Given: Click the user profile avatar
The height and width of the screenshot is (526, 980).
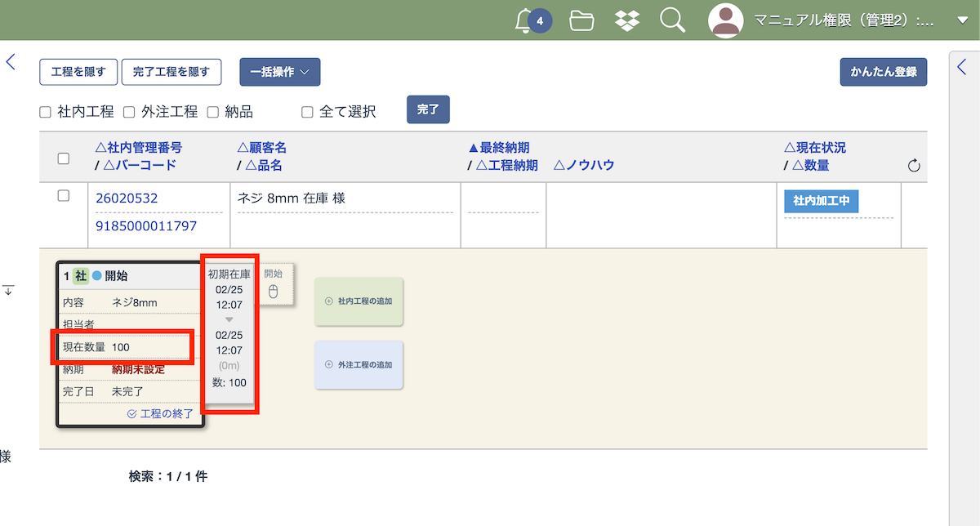Looking at the screenshot, I should (725, 20).
